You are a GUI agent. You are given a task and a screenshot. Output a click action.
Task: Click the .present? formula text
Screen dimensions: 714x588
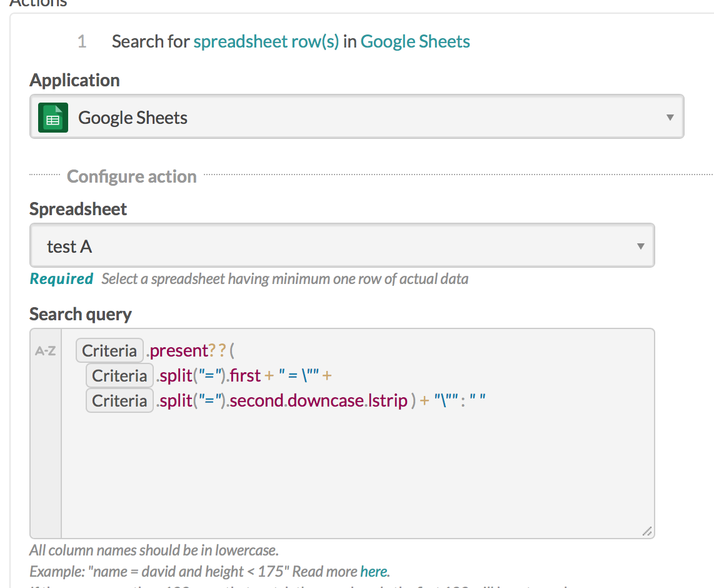(181, 351)
